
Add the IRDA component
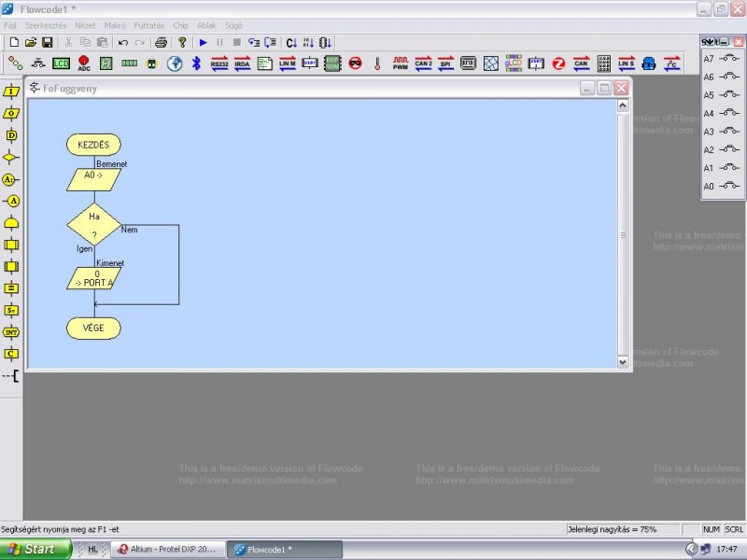point(242,63)
